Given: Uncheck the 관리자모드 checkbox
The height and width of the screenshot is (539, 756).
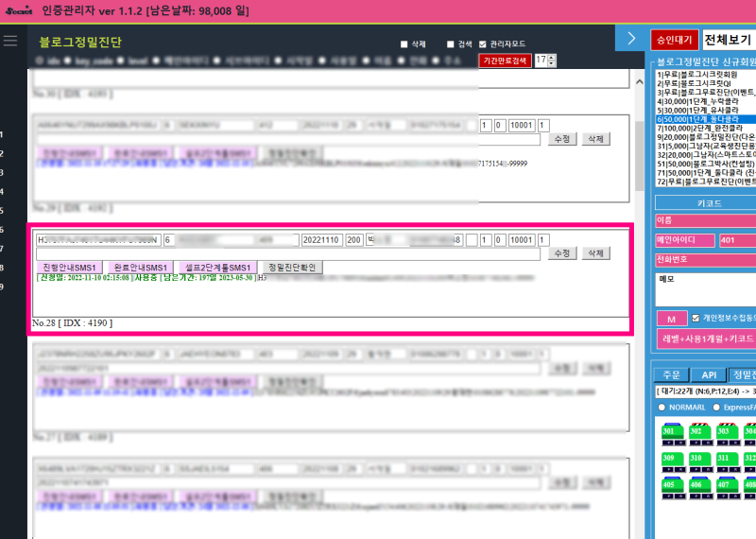Looking at the screenshot, I should click(483, 44).
